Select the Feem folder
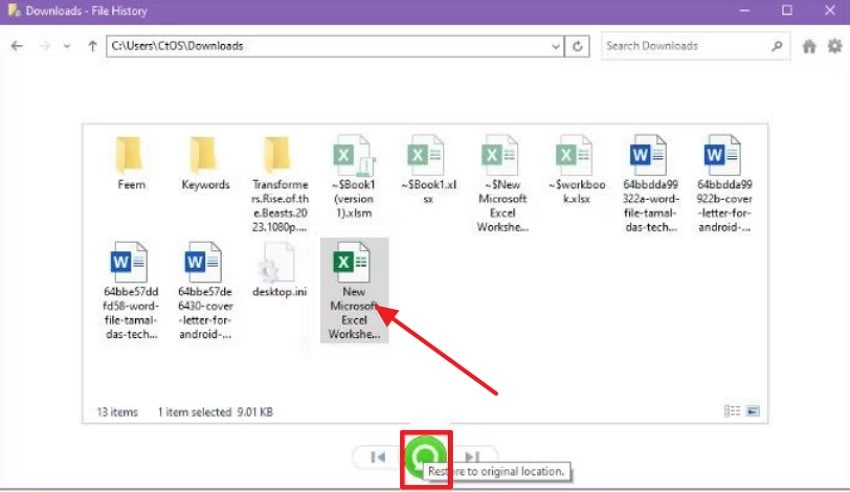 131,163
